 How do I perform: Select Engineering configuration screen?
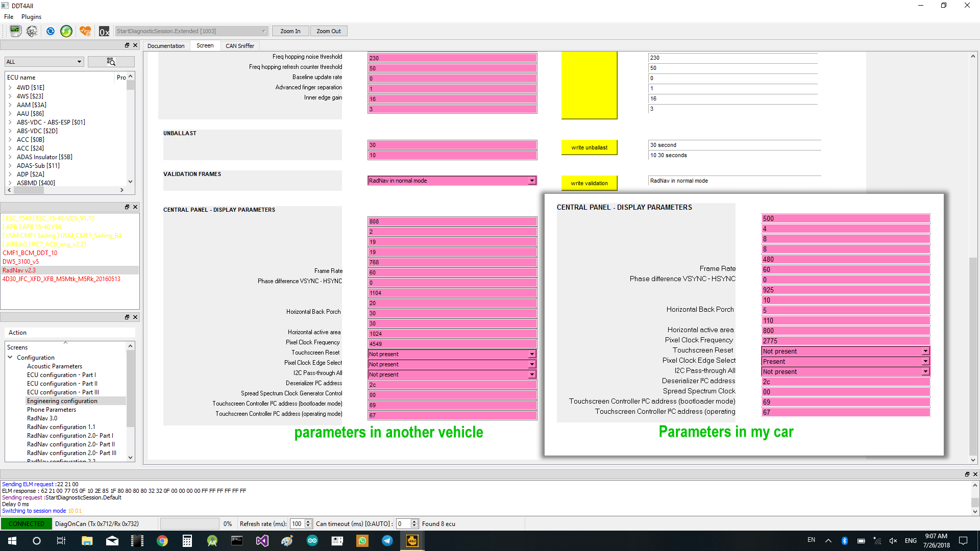click(62, 401)
